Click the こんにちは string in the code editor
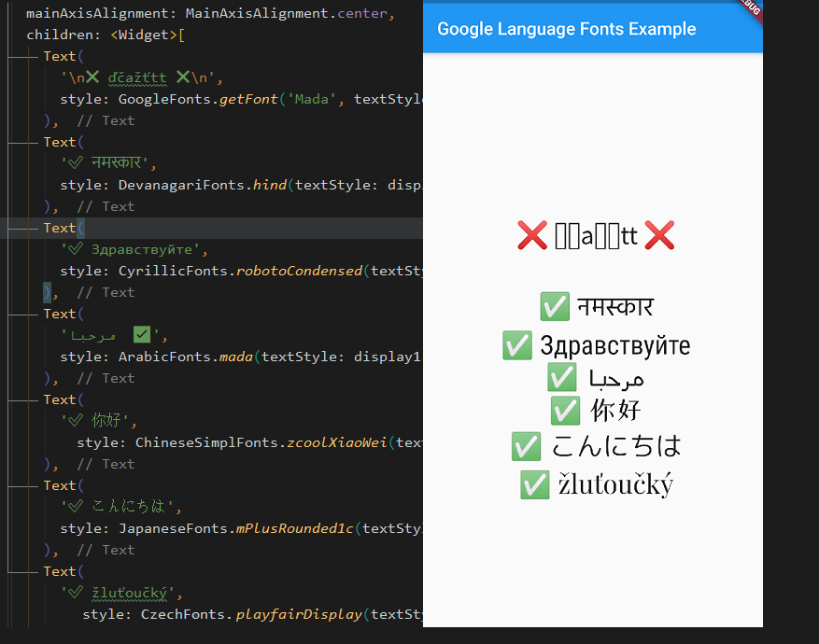 click(129, 506)
